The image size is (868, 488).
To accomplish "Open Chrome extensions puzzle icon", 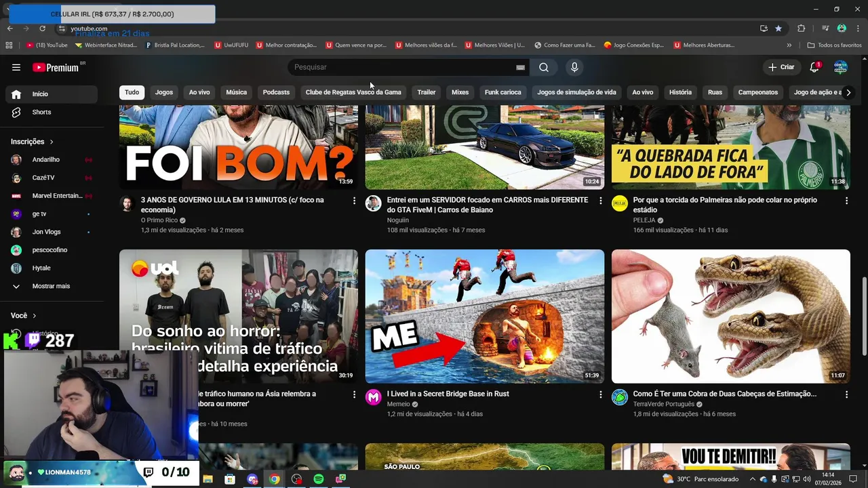I will point(802,28).
